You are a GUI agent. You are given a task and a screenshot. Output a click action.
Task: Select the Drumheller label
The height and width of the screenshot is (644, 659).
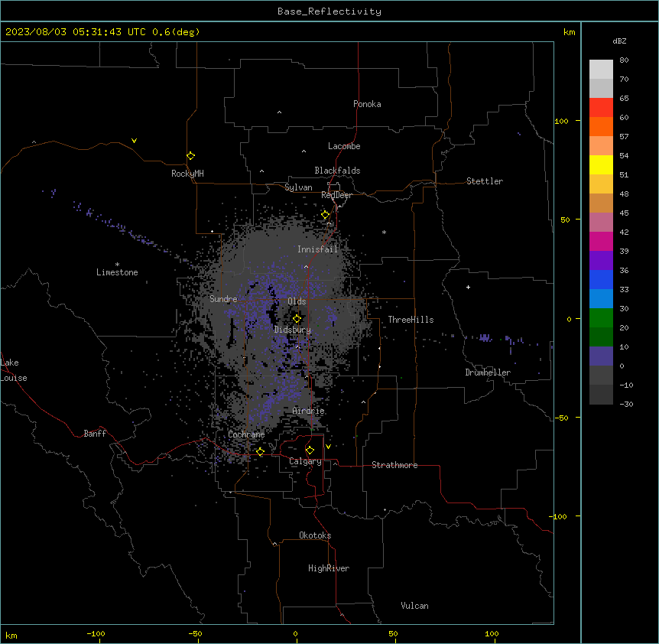point(488,372)
